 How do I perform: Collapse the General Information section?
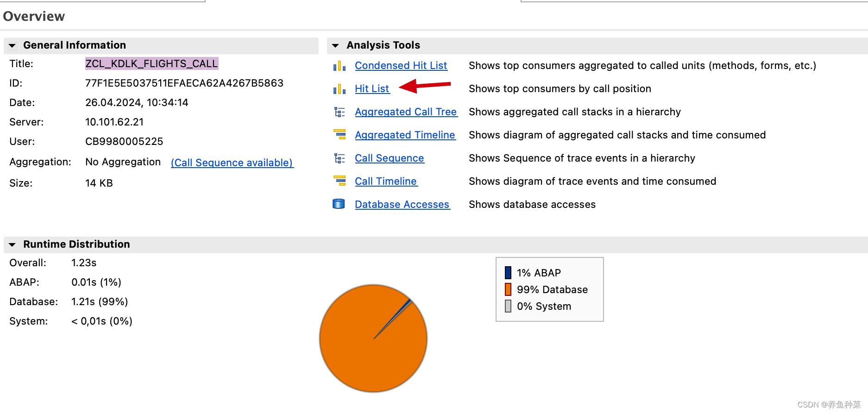pos(13,45)
